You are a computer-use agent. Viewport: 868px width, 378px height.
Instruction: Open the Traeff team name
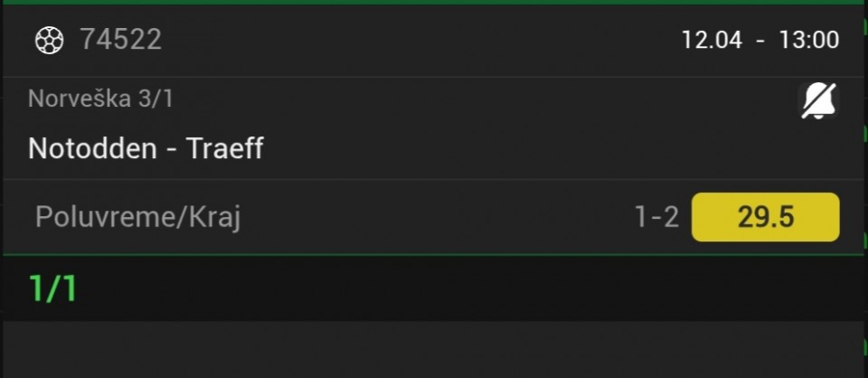click(x=225, y=148)
